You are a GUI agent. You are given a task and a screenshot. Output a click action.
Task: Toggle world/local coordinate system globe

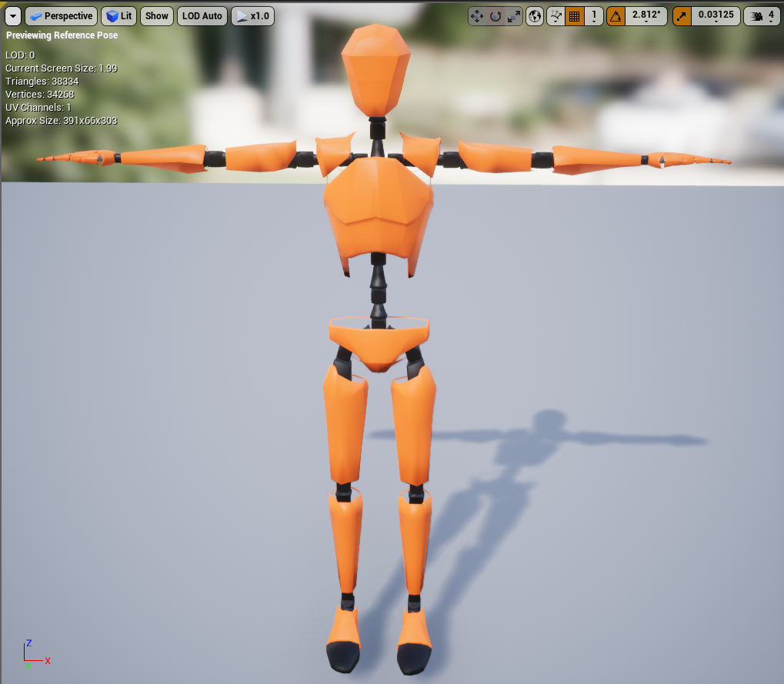pos(535,16)
